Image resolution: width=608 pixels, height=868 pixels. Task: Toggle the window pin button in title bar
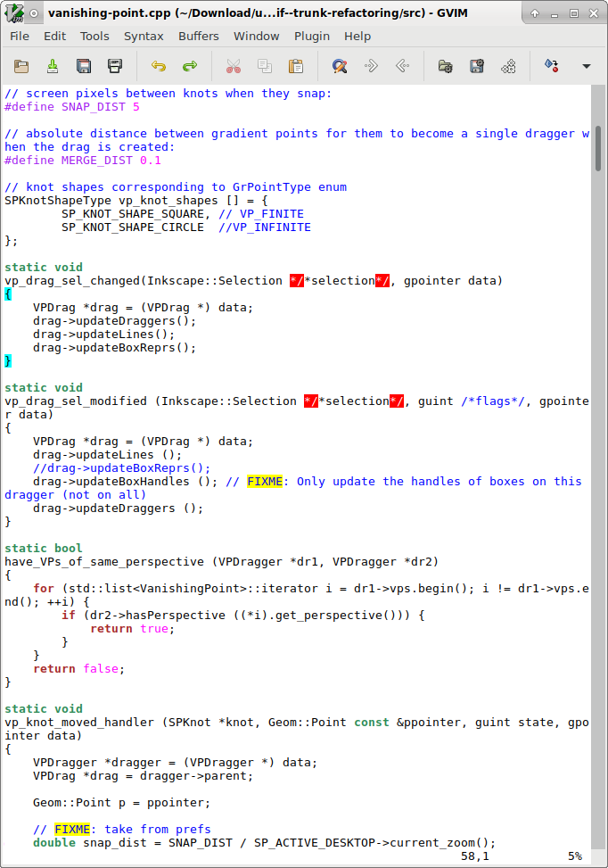click(34, 13)
